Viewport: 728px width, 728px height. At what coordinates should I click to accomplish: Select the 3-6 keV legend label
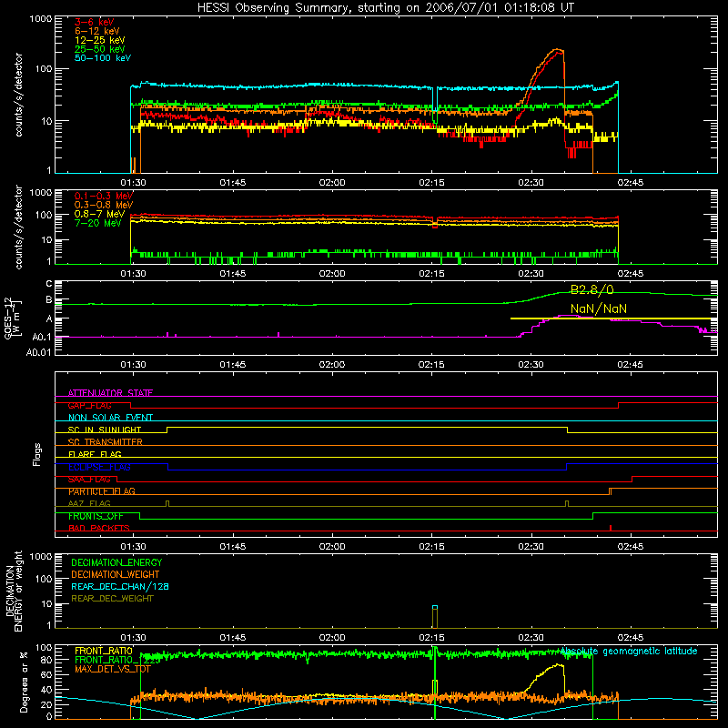[94, 22]
